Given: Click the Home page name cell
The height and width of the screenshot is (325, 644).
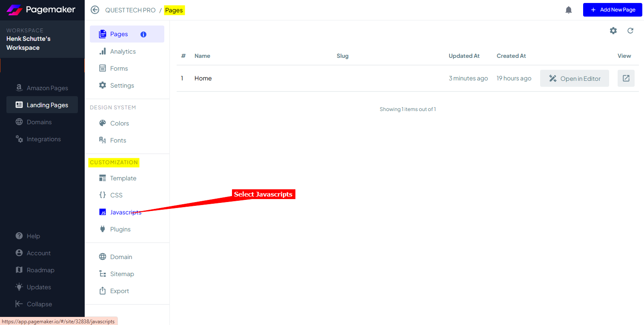Looking at the screenshot, I should tap(203, 78).
